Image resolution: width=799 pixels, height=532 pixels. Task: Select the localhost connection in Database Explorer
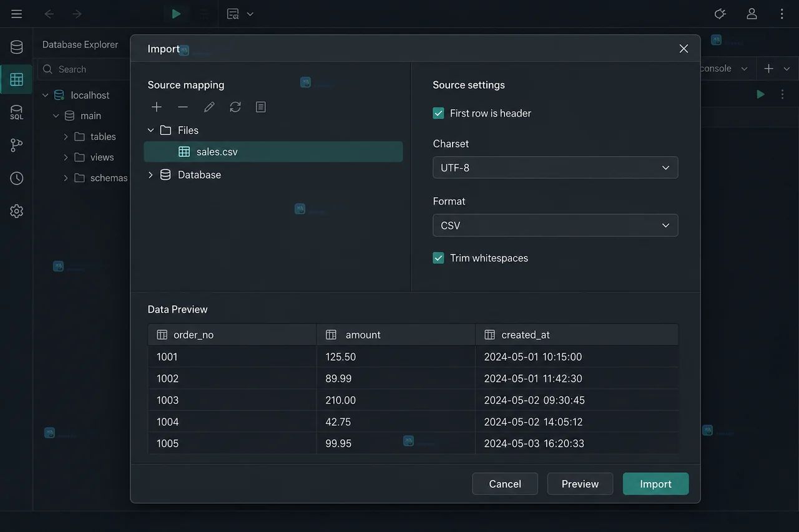click(90, 95)
